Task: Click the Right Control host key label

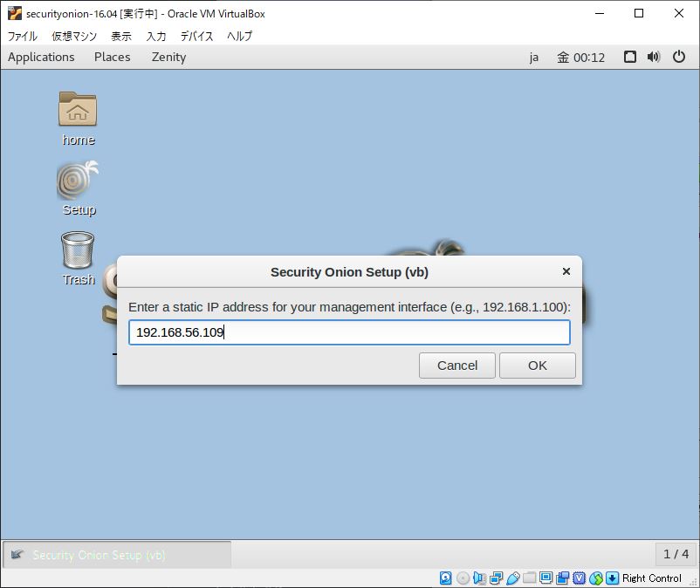Action: [652, 578]
